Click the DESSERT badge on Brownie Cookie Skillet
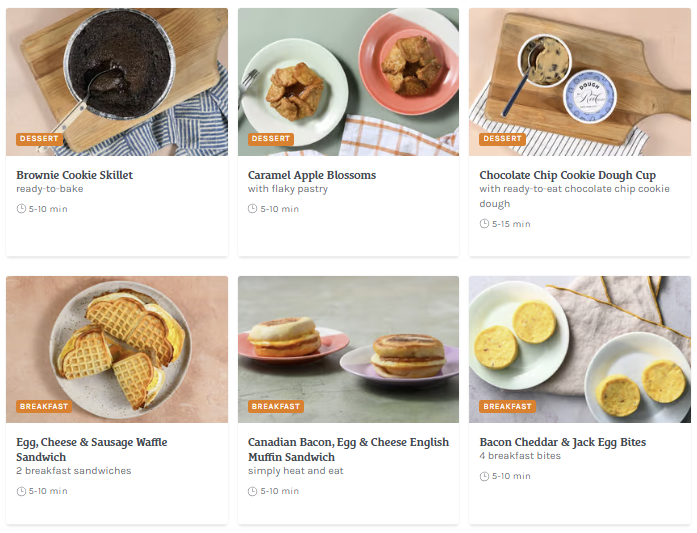Screen dimensions: 697x533 (38, 139)
